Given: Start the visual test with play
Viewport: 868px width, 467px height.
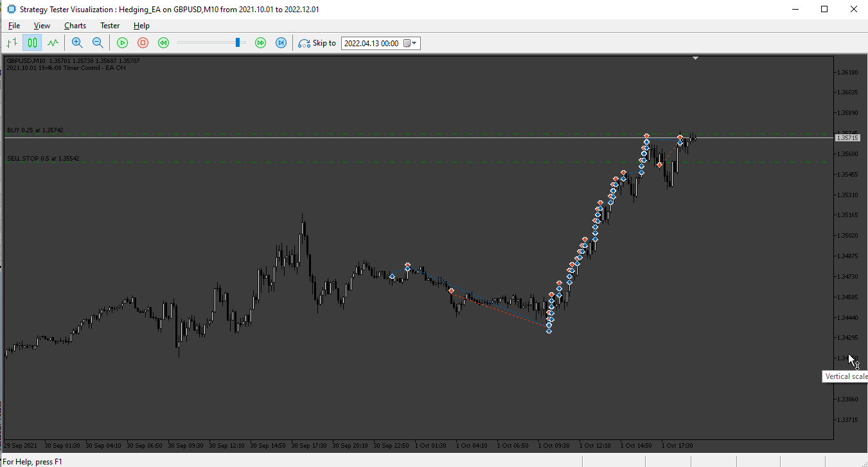Looking at the screenshot, I should point(122,43).
